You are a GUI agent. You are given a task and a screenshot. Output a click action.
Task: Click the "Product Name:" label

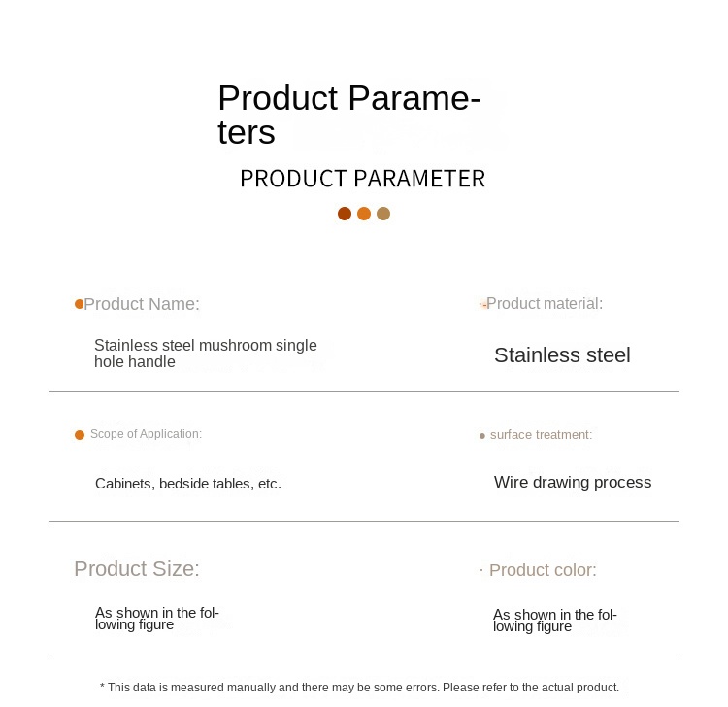(142, 304)
